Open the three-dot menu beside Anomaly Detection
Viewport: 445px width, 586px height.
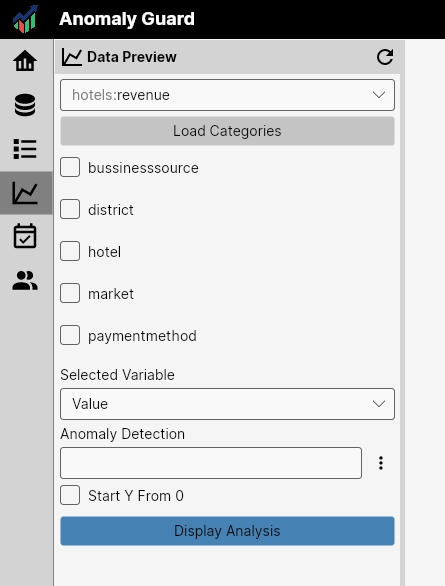click(381, 463)
